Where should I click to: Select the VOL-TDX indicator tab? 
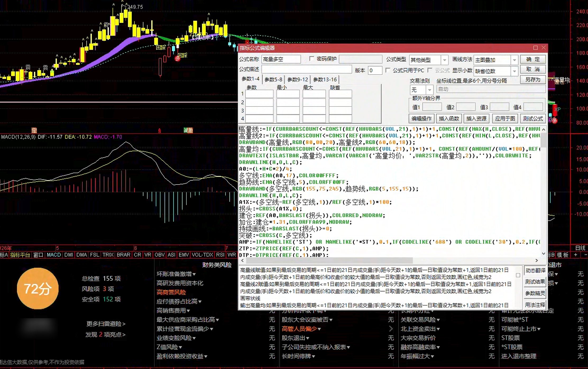coord(202,255)
